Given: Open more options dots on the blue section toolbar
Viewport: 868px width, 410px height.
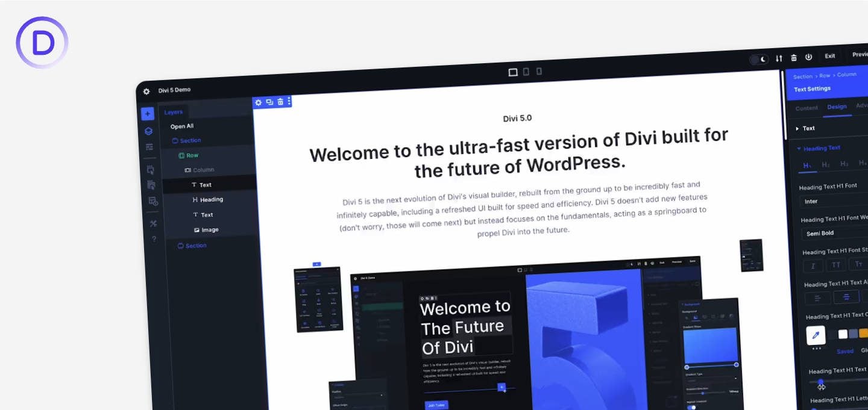Looking at the screenshot, I should click(289, 101).
